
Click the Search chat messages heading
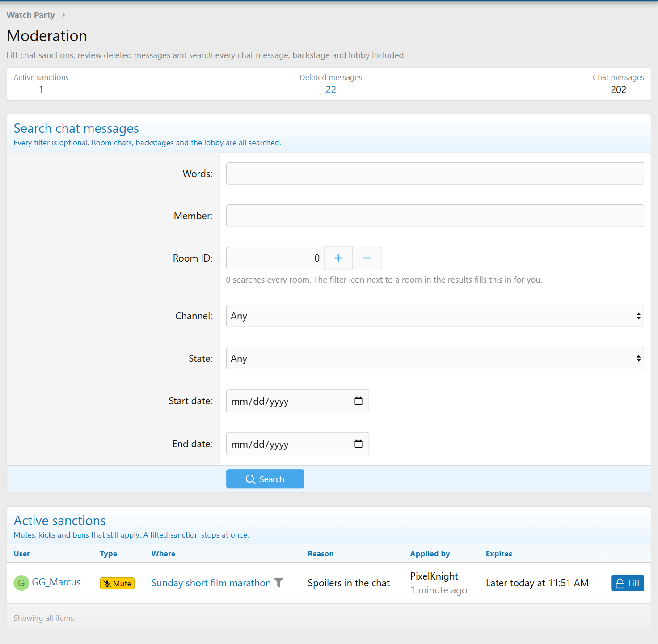click(76, 128)
